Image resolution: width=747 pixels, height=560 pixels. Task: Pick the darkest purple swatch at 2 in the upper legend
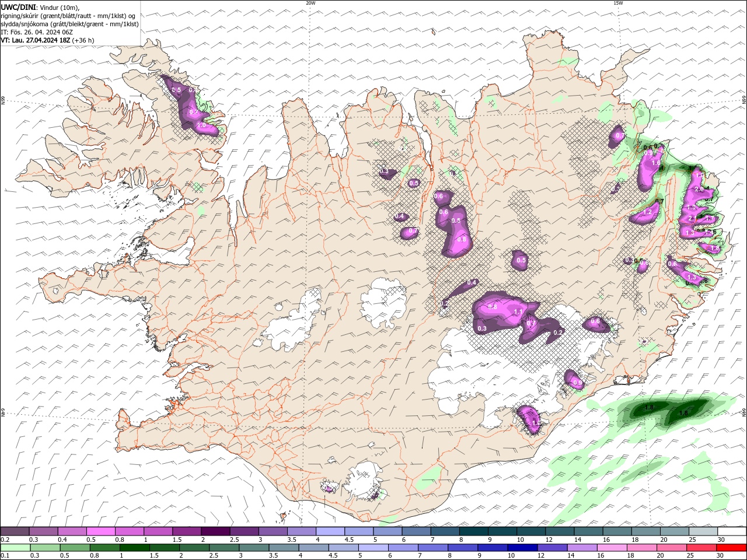click(215, 531)
